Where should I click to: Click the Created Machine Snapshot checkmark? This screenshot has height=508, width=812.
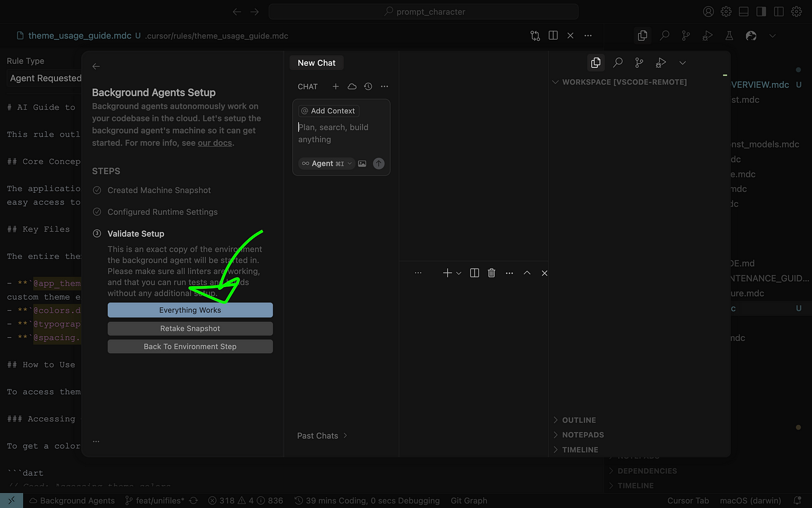click(96, 190)
